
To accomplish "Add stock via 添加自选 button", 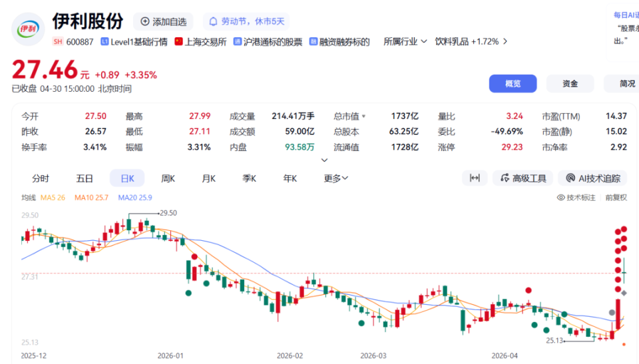I will [163, 21].
